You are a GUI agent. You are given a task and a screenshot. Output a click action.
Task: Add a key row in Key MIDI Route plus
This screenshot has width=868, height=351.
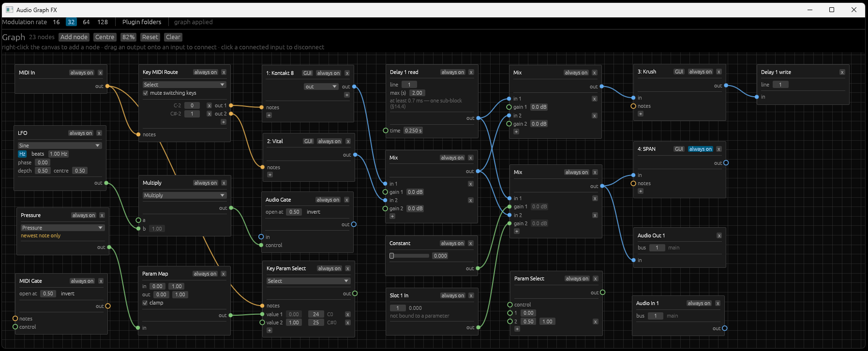coord(223,122)
